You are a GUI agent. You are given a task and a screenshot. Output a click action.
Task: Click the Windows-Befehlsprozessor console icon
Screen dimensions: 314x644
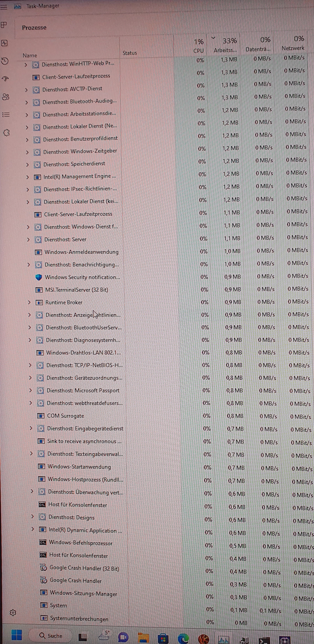(x=43, y=542)
